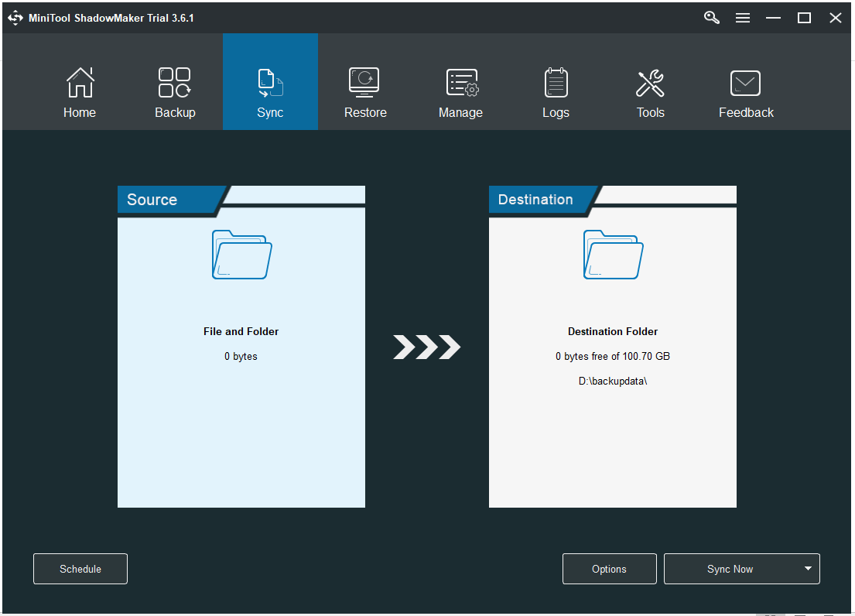Image resolution: width=855 pixels, height=616 pixels.
Task: Open the hamburger menu in the title bar
Action: click(743, 17)
